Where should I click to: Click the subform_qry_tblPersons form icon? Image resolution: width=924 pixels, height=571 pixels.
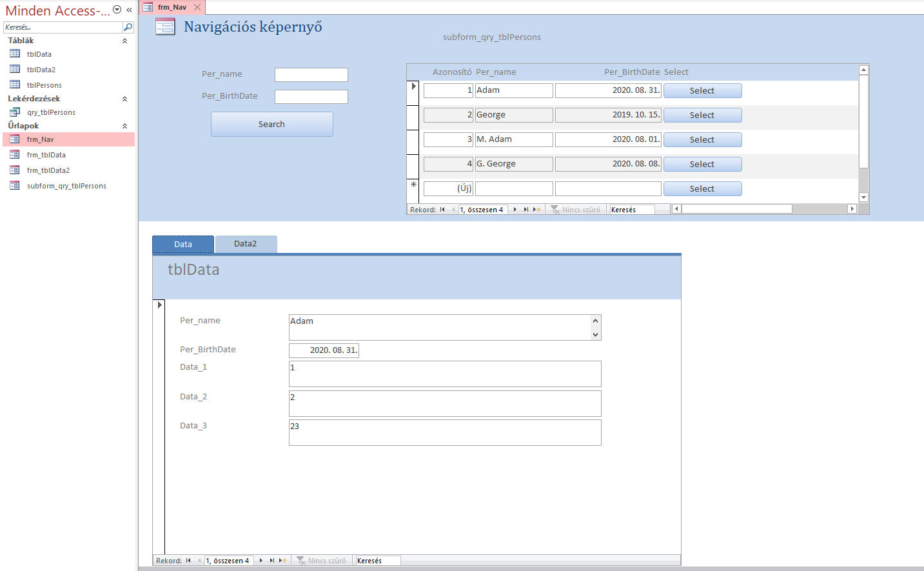click(15, 185)
